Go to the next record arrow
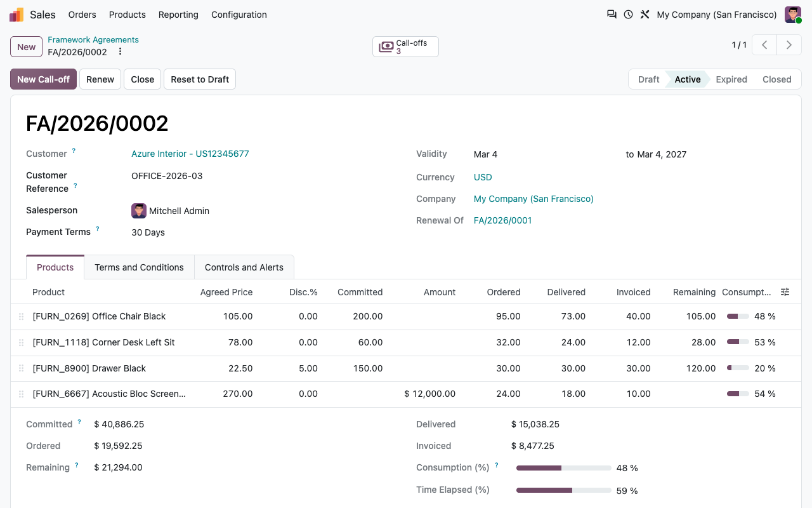This screenshot has height=508, width=812. point(789,45)
